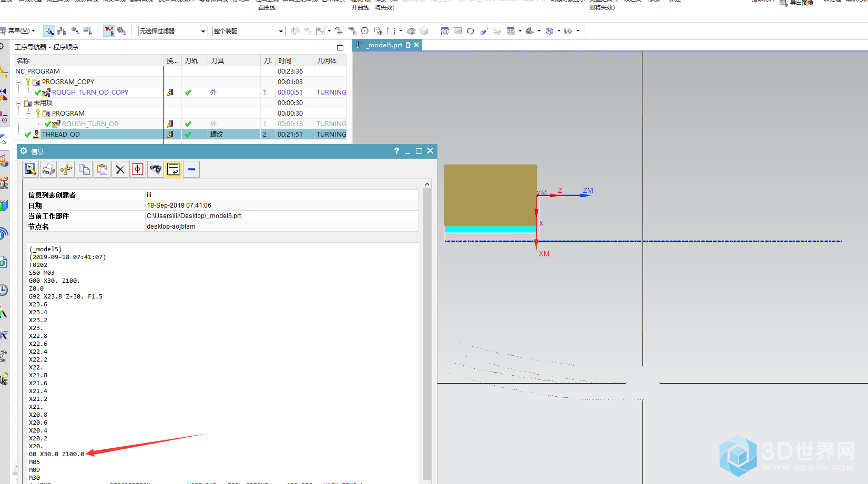
Task: Click the scissors Cut icon
Action: pos(66,169)
